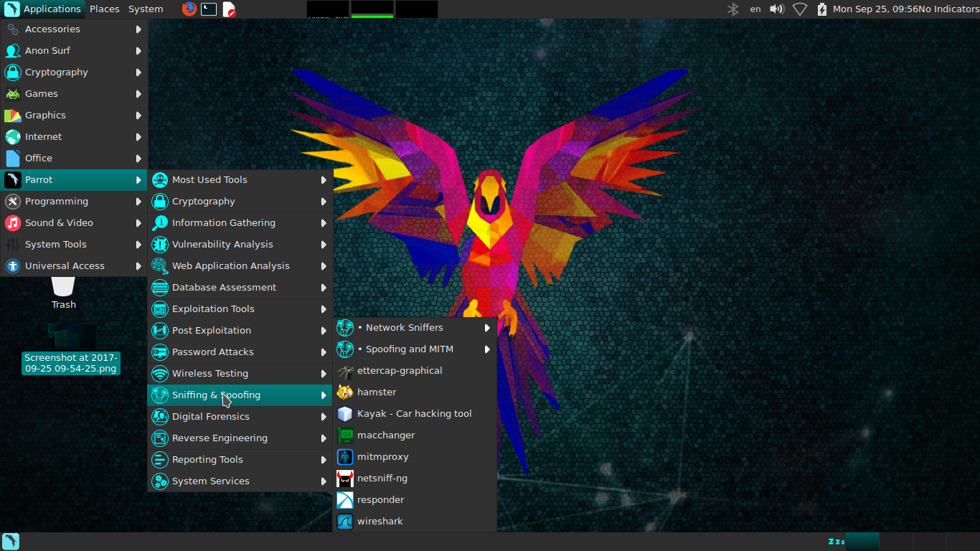The height and width of the screenshot is (551, 980).
Task: Select the System Tools menu category
Action: pyautogui.click(x=74, y=245)
